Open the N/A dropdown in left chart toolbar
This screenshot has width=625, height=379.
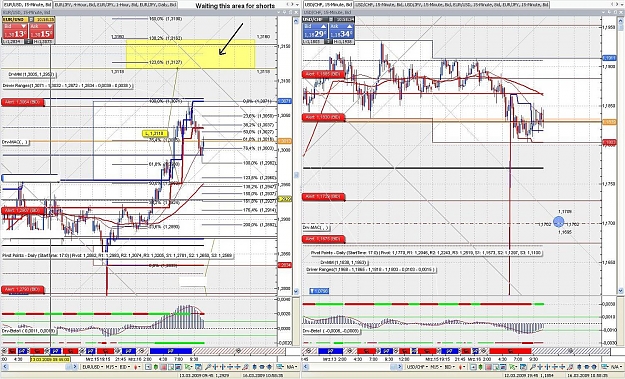click(x=293, y=367)
